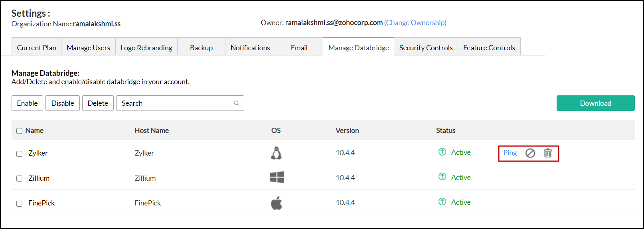This screenshot has width=644, height=229.
Task: Click the trash icon for Zylker databridge
Action: [548, 153]
